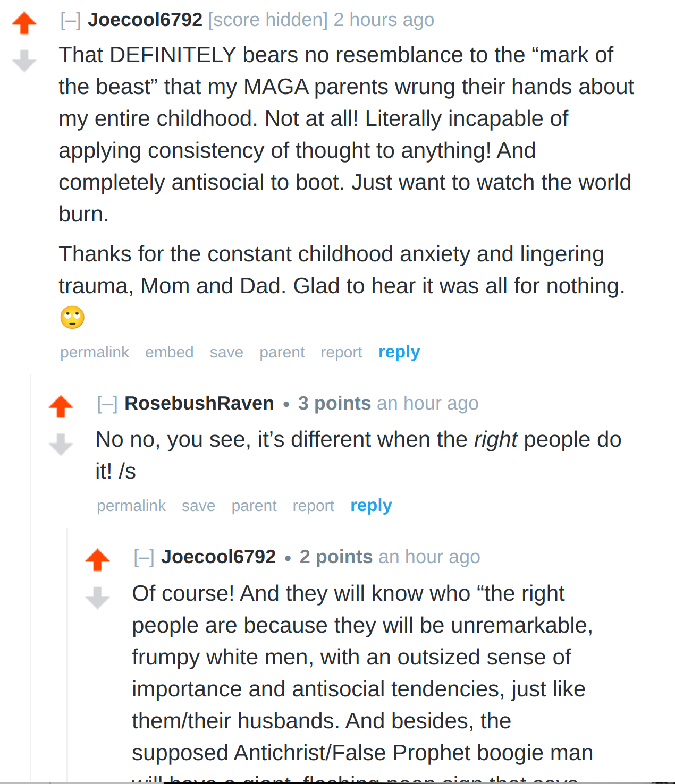
Task: Reply to RosebushRaven's comment
Action: 371,506
